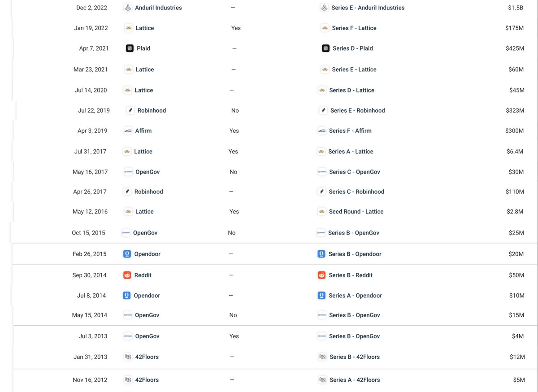Click Reddit icon beside Series B - Reddit

[321, 275]
